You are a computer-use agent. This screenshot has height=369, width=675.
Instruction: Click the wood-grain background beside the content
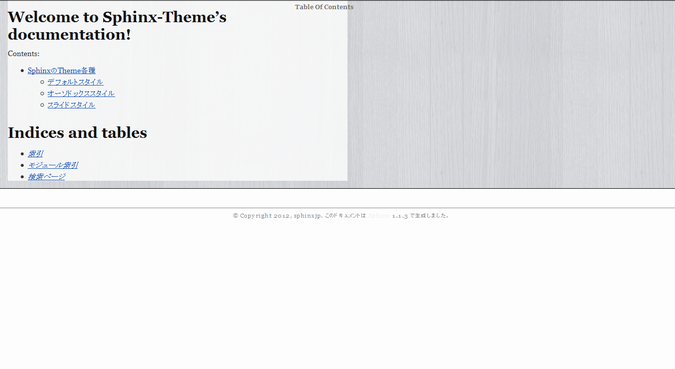point(511,94)
